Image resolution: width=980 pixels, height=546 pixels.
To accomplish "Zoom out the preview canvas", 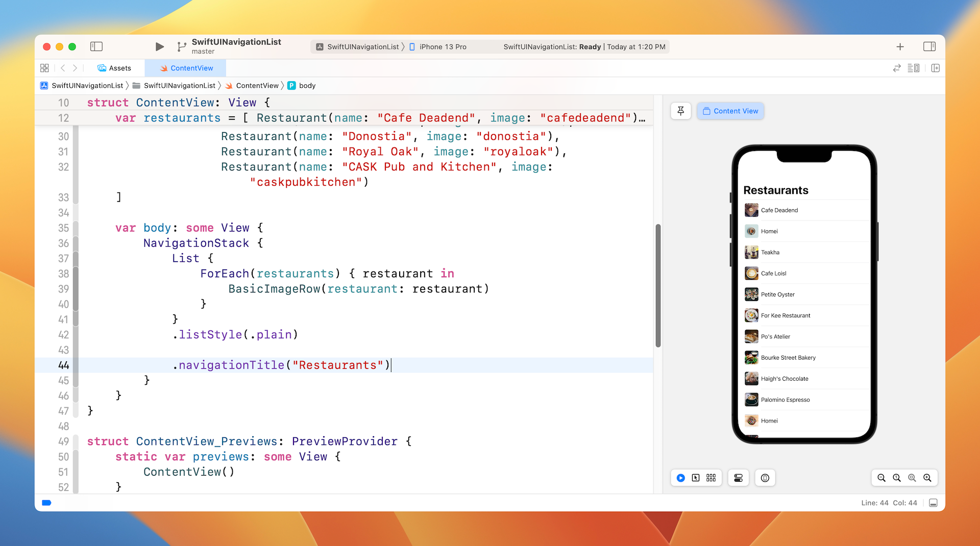I will pyautogui.click(x=881, y=478).
